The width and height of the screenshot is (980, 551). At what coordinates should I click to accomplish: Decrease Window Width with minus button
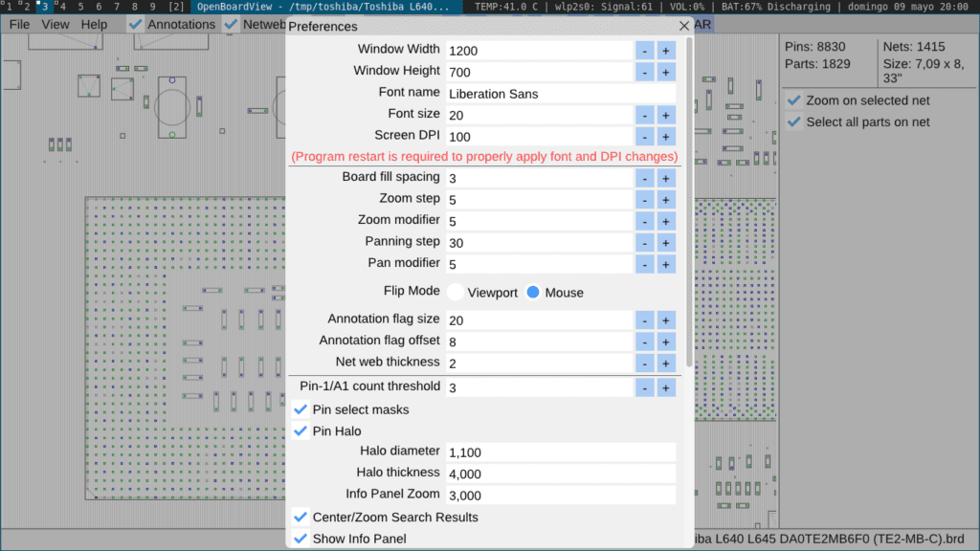[644, 51]
